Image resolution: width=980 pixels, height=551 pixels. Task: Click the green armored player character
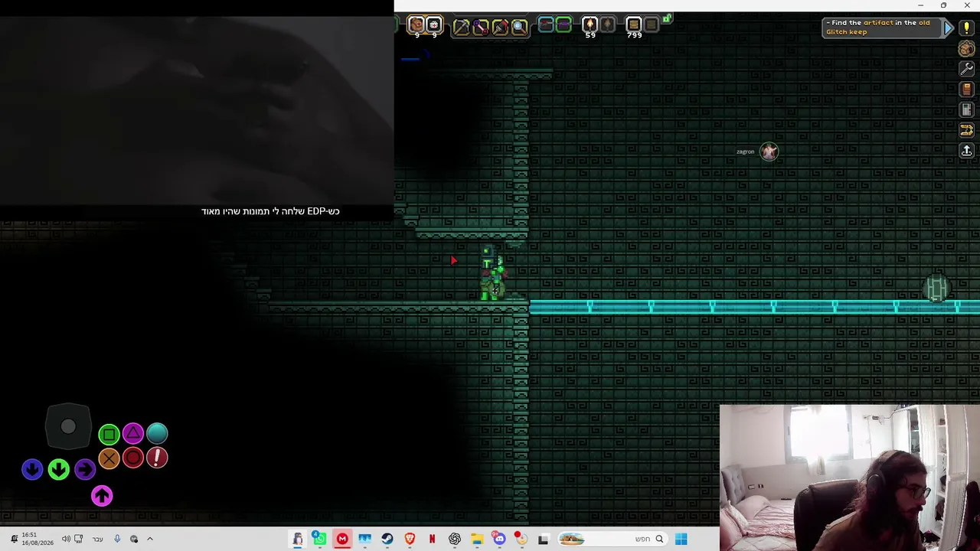tap(492, 273)
